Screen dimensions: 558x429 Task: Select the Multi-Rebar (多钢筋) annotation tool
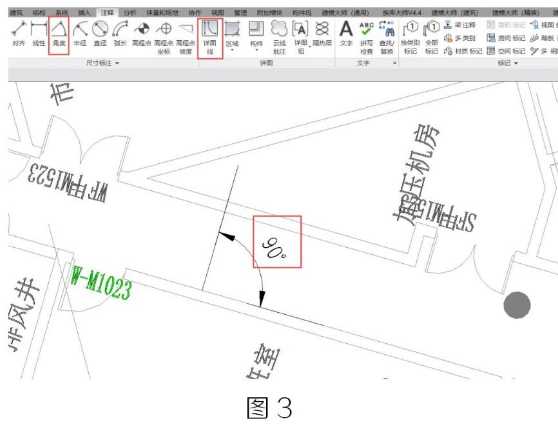pyautogui.click(x=544, y=51)
